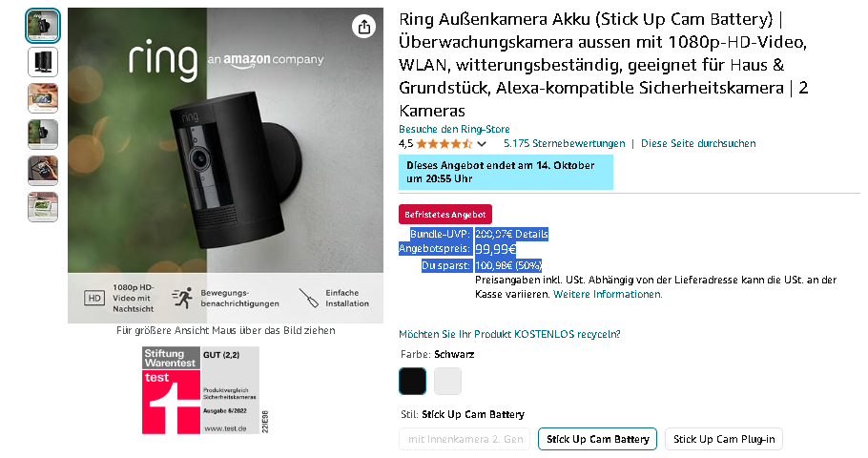Click KOSTENLOS recyceln product link
The image size is (868, 458).
click(509, 334)
